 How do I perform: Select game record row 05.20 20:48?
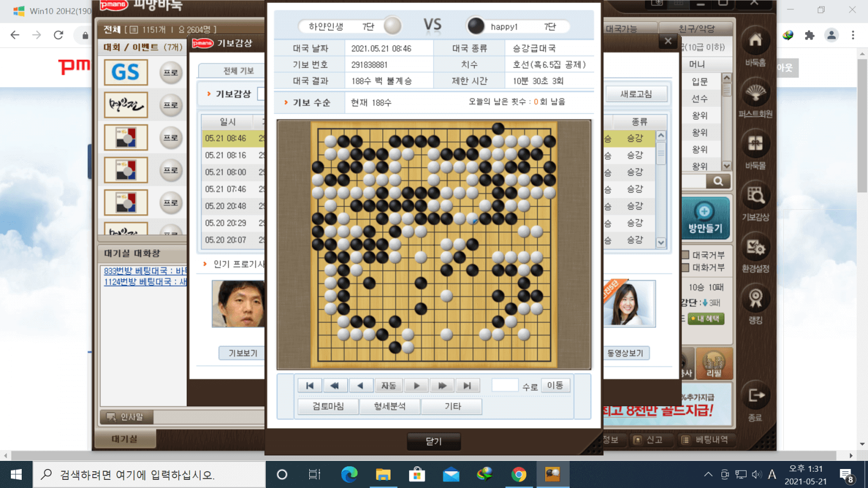(233, 206)
